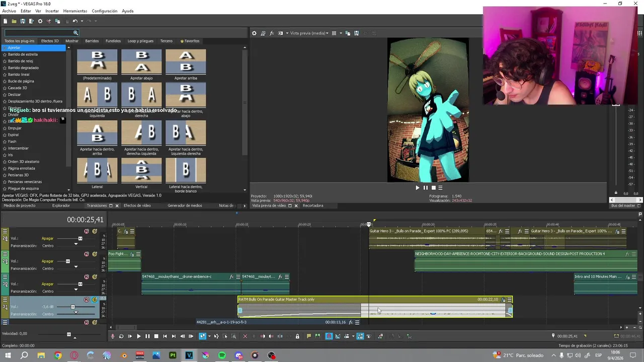This screenshot has height=362, width=644.
Task: Solo audio track 30
Action: 95,277
